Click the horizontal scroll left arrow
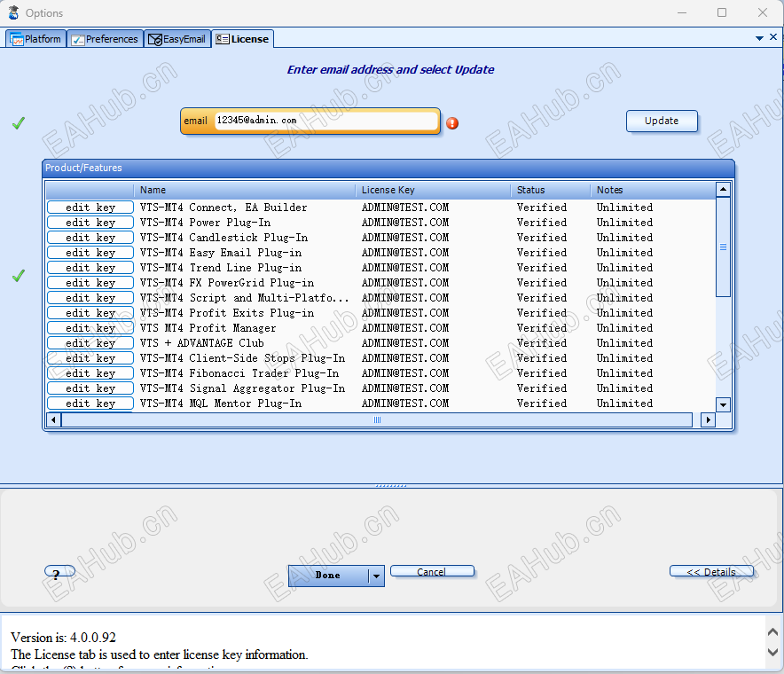The image size is (784, 674). (53, 420)
